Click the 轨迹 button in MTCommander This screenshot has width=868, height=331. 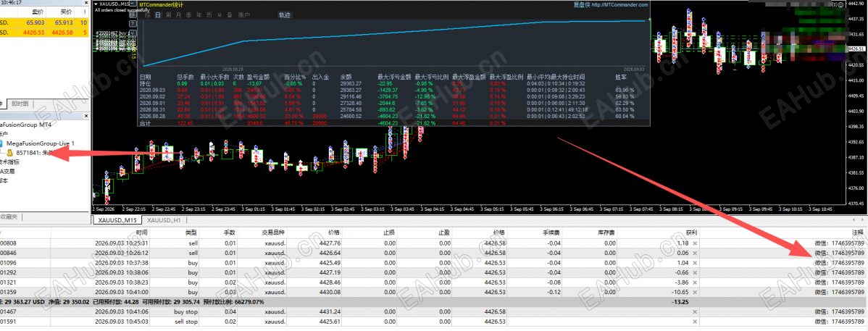285,15
